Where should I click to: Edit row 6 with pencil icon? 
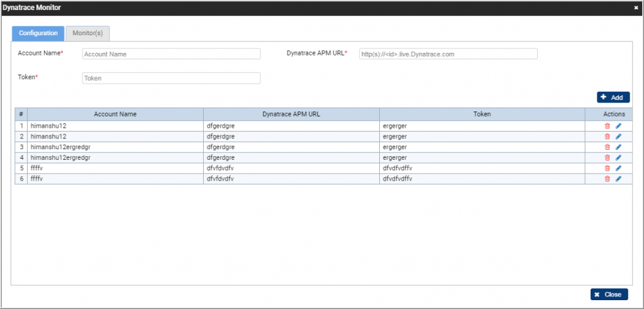pyautogui.click(x=618, y=179)
